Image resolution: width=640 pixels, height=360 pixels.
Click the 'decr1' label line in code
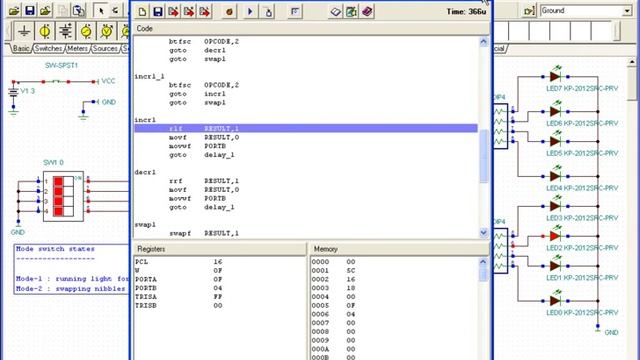click(x=145, y=172)
